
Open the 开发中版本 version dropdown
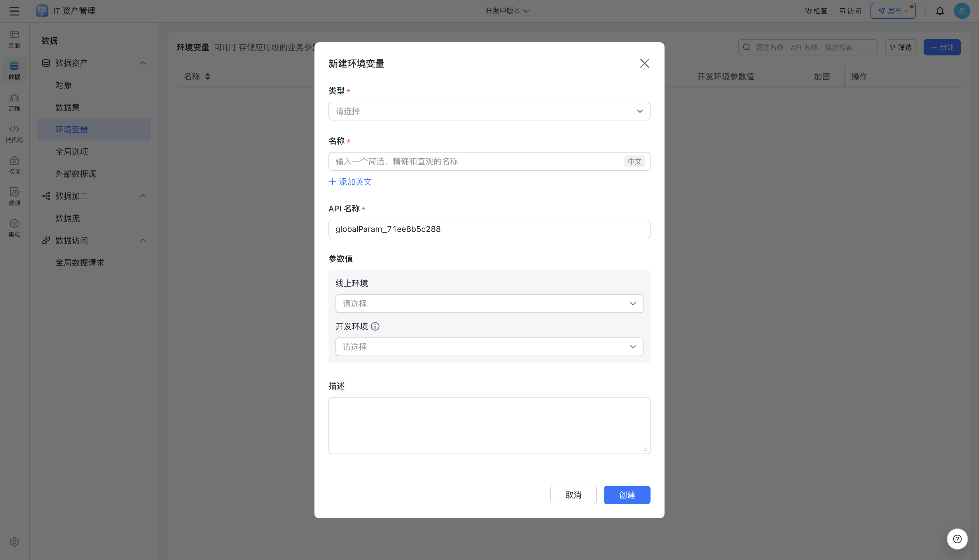point(507,11)
